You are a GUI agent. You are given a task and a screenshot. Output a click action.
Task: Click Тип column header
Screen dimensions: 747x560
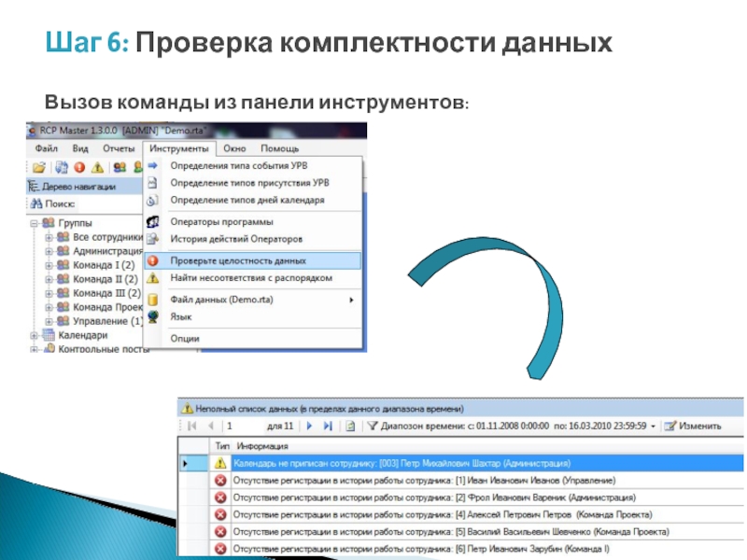(x=222, y=446)
